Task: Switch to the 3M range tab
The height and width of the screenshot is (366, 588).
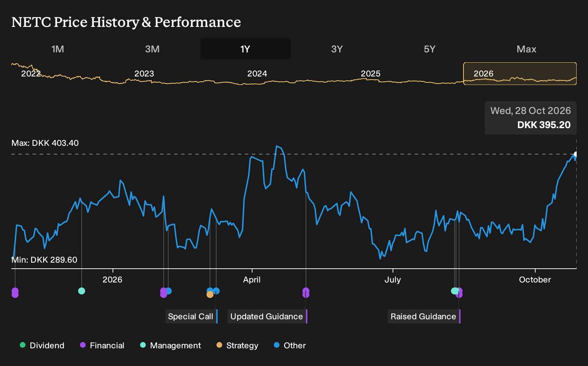Action: [152, 49]
